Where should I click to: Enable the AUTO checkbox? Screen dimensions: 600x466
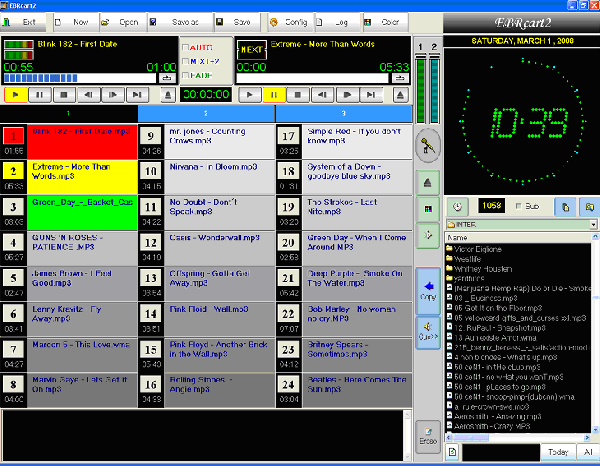click(186, 46)
